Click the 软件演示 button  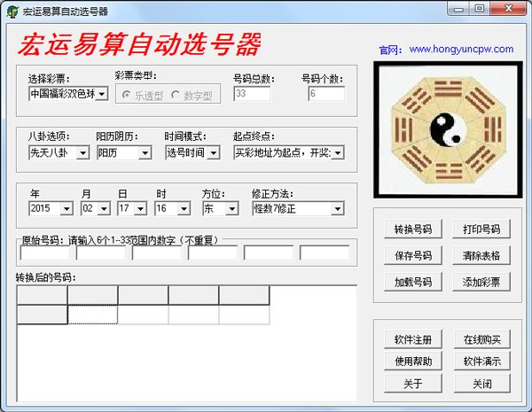tap(482, 361)
